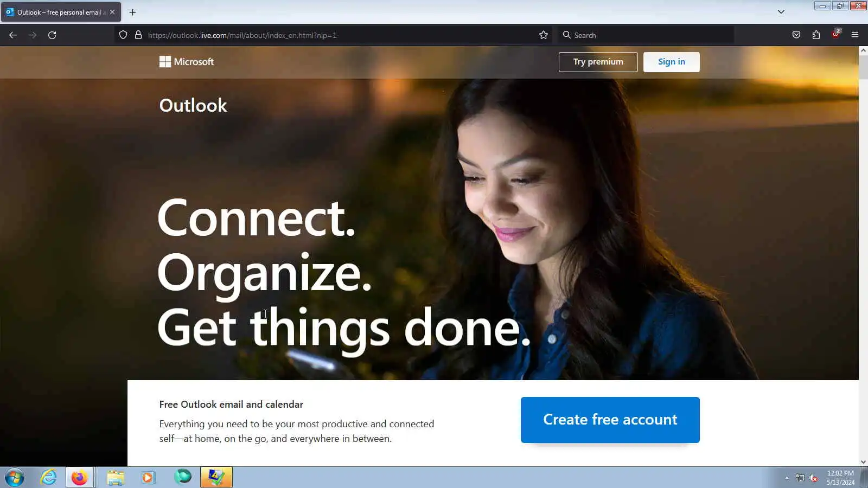Click 'Free Outlook email and calendar' text
868x488 pixels.
point(231,404)
